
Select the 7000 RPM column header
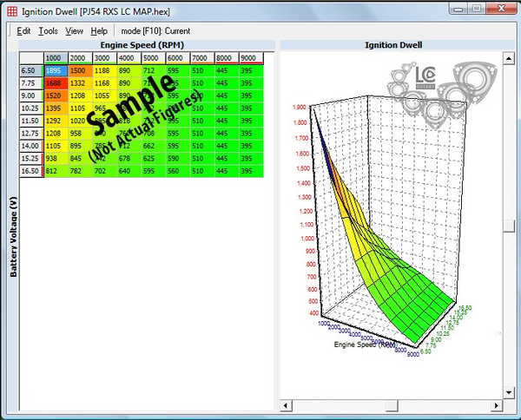(x=202, y=58)
